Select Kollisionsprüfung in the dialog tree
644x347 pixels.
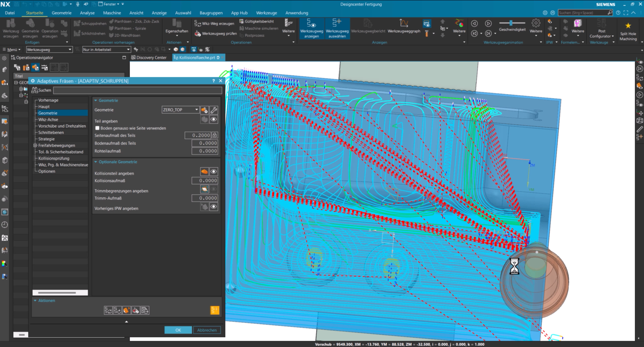54,159
